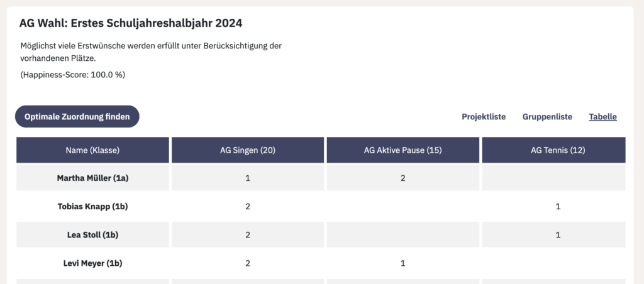The height and width of the screenshot is (284, 644).
Task: Click the Name (Klasse) column header
Action: pos(92,150)
